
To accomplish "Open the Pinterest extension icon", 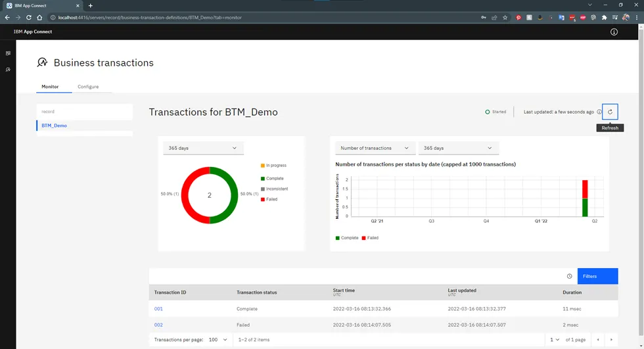I will [518, 18].
